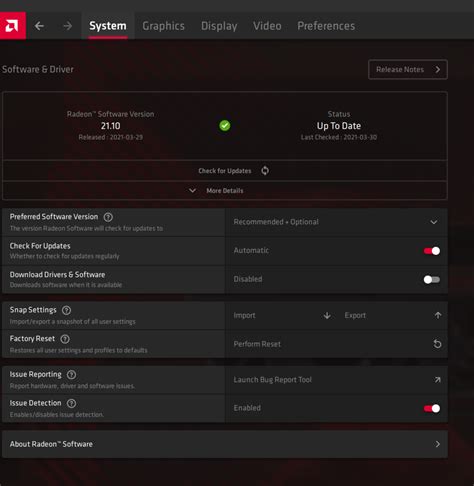Click the Import down arrow icon
This screenshot has width=474, height=486.
coord(327,315)
